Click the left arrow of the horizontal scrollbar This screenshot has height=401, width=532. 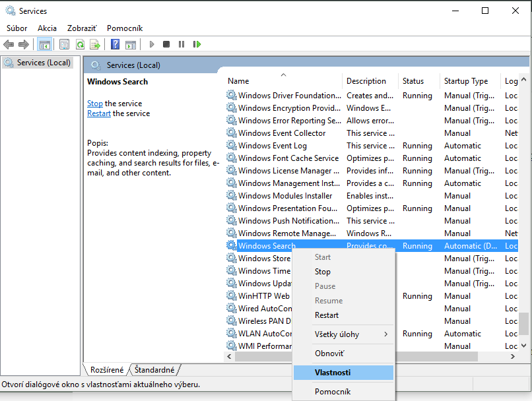click(229, 356)
